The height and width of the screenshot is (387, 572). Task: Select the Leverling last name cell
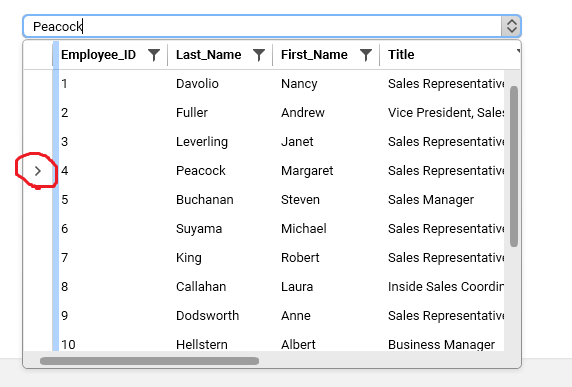pos(202,142)
